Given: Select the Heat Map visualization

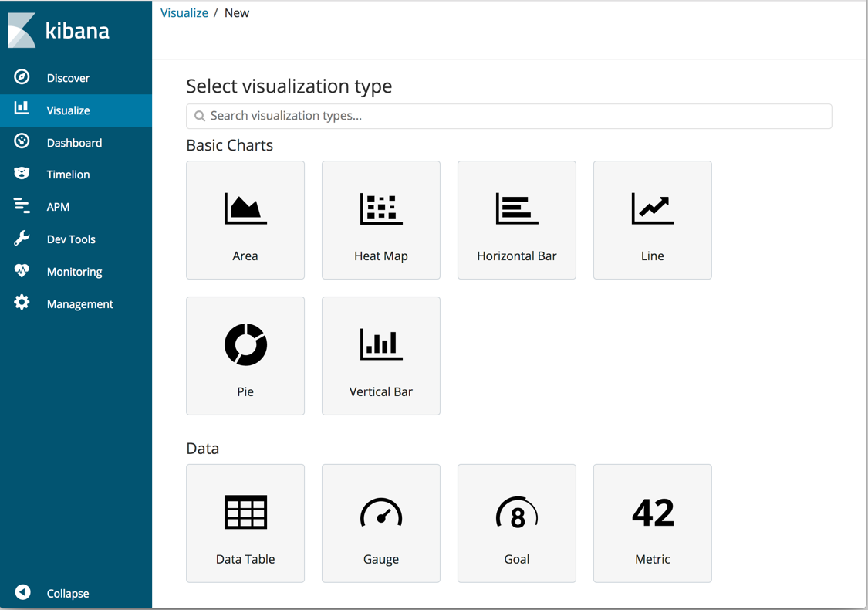Looking at the screenshot, I should tap(380, 220).
